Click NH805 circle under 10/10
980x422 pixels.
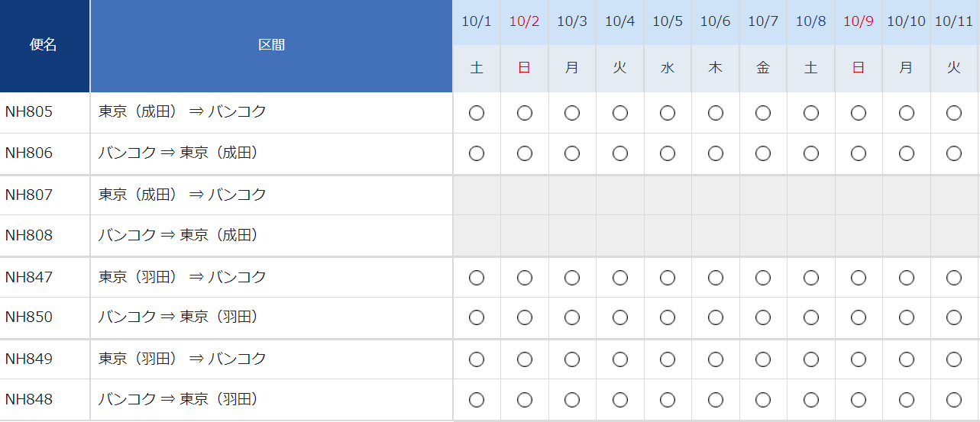click(907, 113)
